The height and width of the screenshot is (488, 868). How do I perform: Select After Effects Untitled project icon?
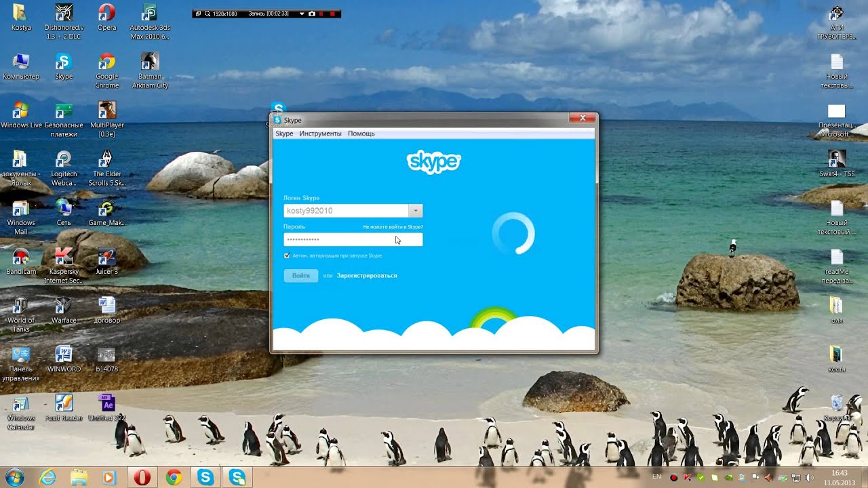106,408
